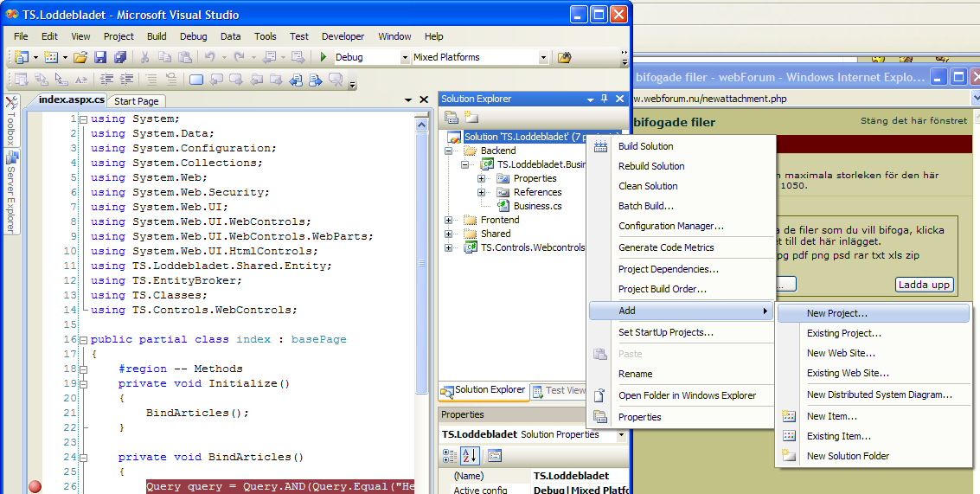Click the Redo arrow icon
Viewport: 980px width, 494px height.
click(x=239, y=57)
